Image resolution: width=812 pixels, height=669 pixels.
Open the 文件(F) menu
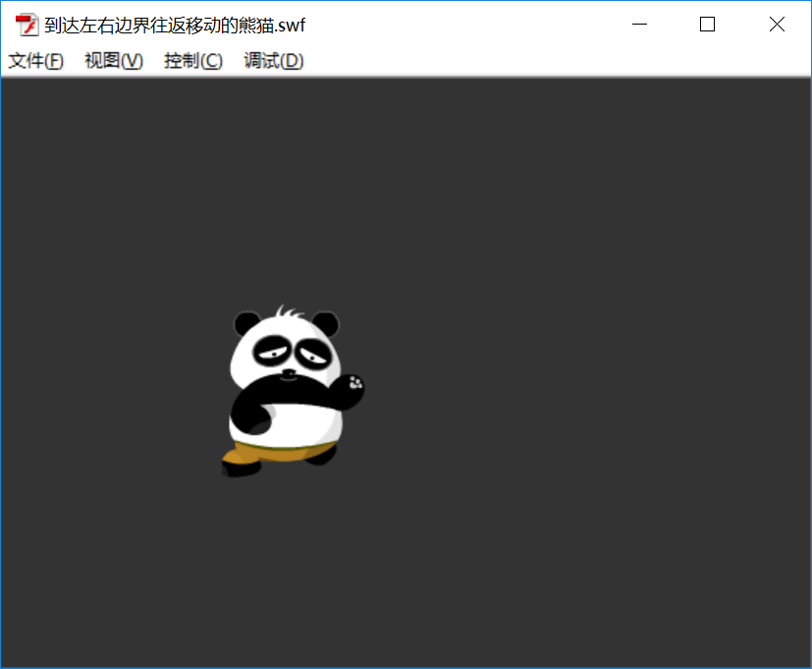pyautogui.click(x=35, y=60)
